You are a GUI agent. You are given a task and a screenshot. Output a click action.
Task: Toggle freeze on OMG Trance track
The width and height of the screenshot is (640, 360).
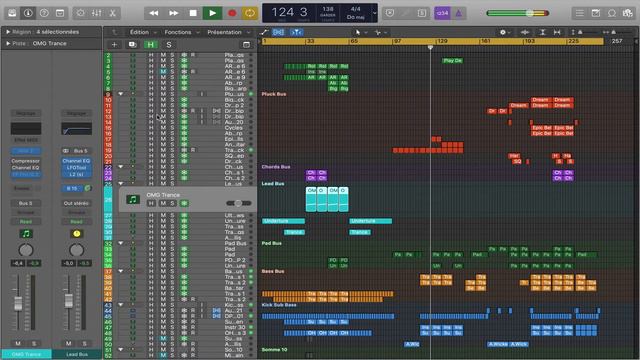(184, 203)
